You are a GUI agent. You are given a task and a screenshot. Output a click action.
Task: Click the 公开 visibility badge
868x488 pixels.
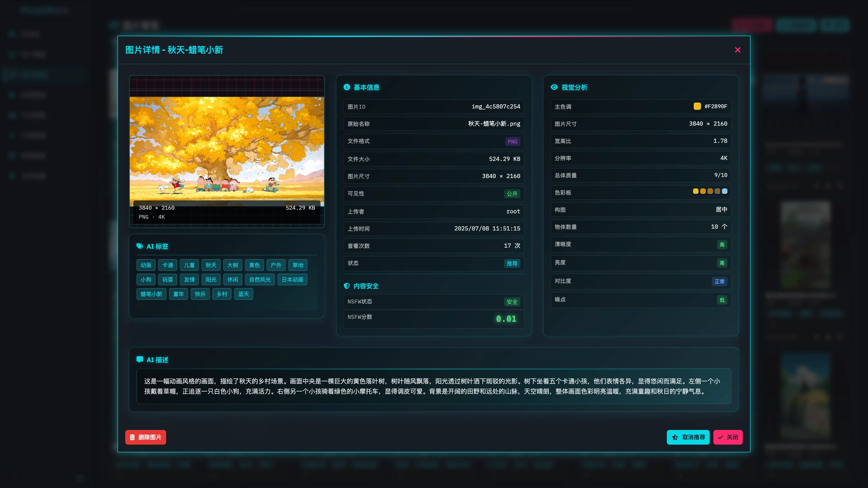(512, 194)
